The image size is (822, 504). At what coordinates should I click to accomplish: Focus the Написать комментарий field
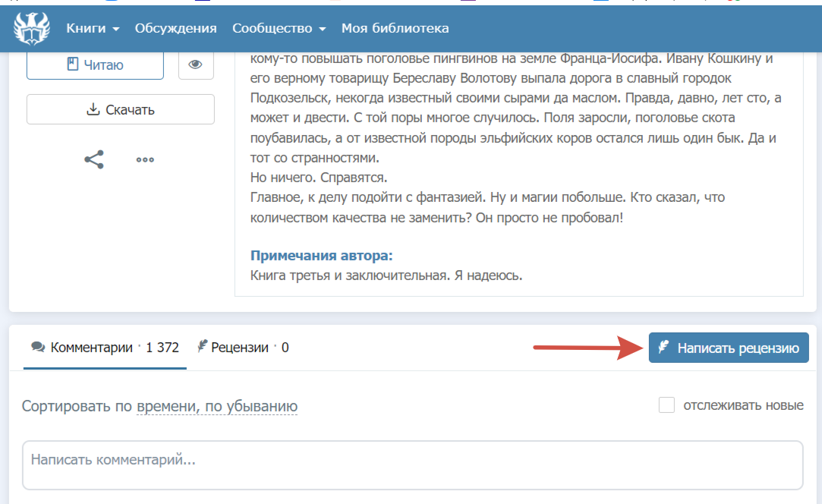pyautogui.click(x=413, y=465)
